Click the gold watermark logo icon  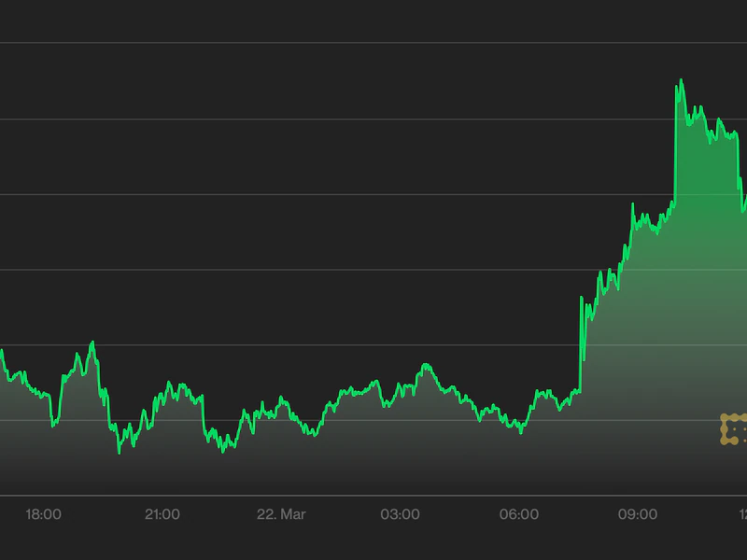(732, 428)
